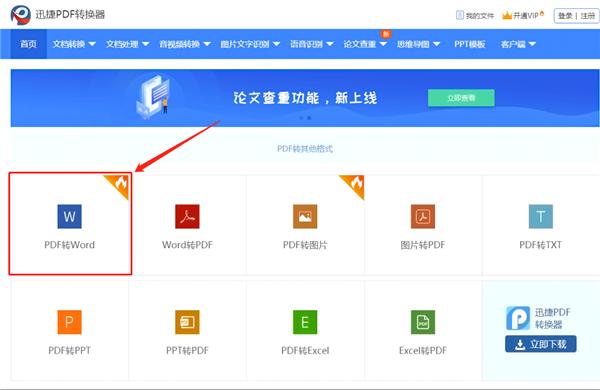
Task: Open the PDF转PPT orange P icon
Action: 69,322
